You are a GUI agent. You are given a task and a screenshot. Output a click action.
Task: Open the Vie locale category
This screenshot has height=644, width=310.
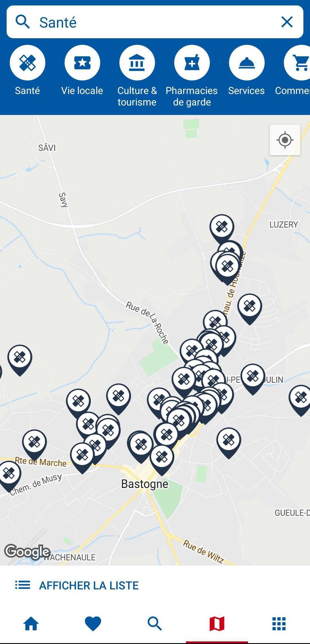[82, 63]
